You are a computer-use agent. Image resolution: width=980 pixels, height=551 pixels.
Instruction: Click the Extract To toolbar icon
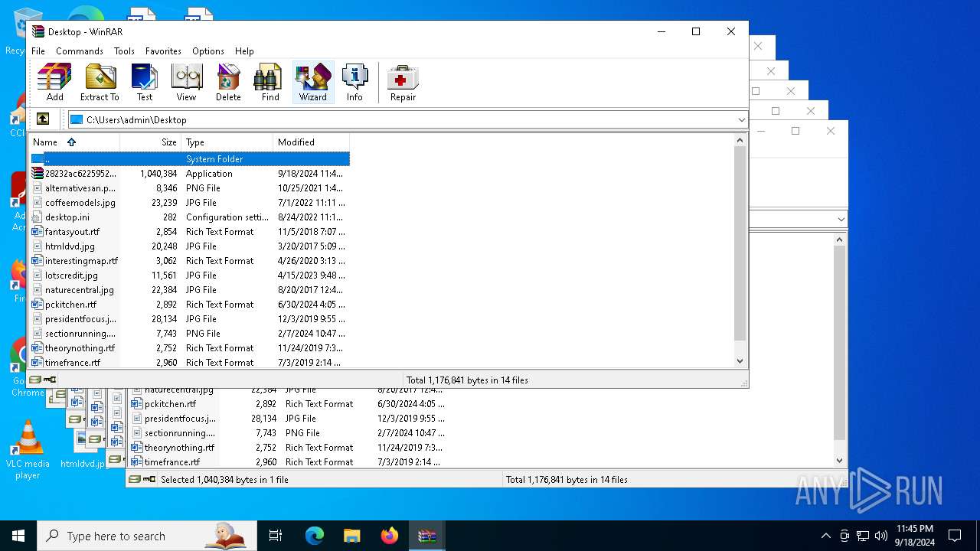coord(100,83)
